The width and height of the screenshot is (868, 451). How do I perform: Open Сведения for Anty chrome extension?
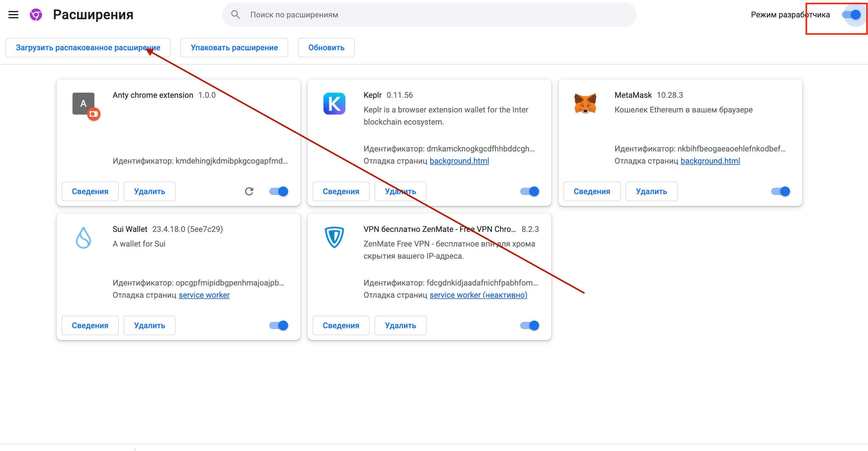[90, 191]
